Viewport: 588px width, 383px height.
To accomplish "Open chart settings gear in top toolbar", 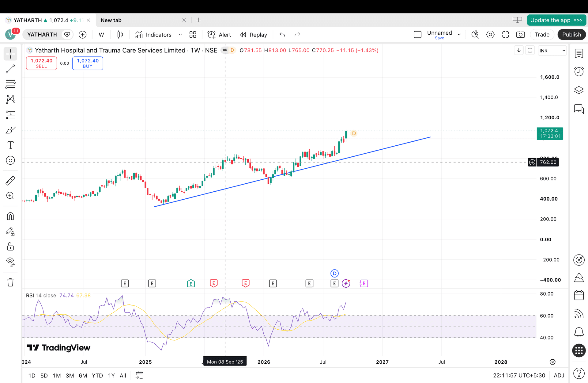I will 490,35.
